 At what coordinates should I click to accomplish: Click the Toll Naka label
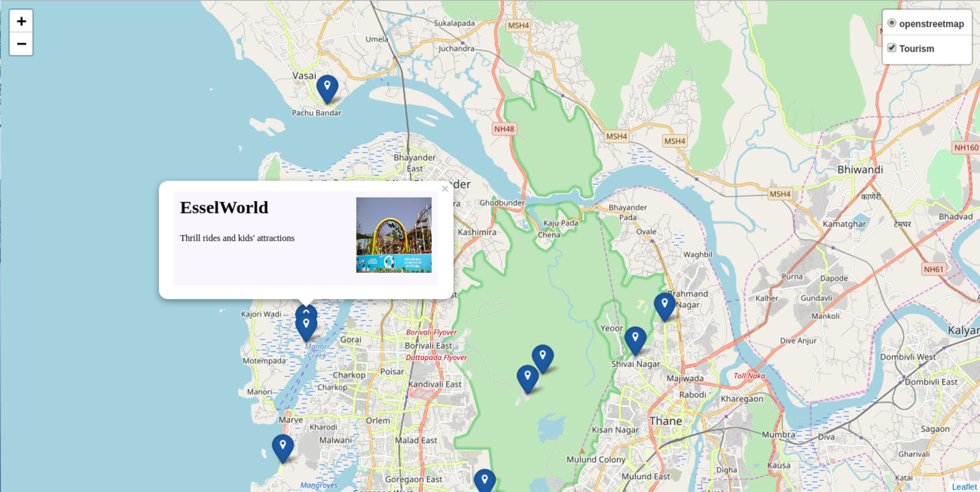click(x=749, y=376)
